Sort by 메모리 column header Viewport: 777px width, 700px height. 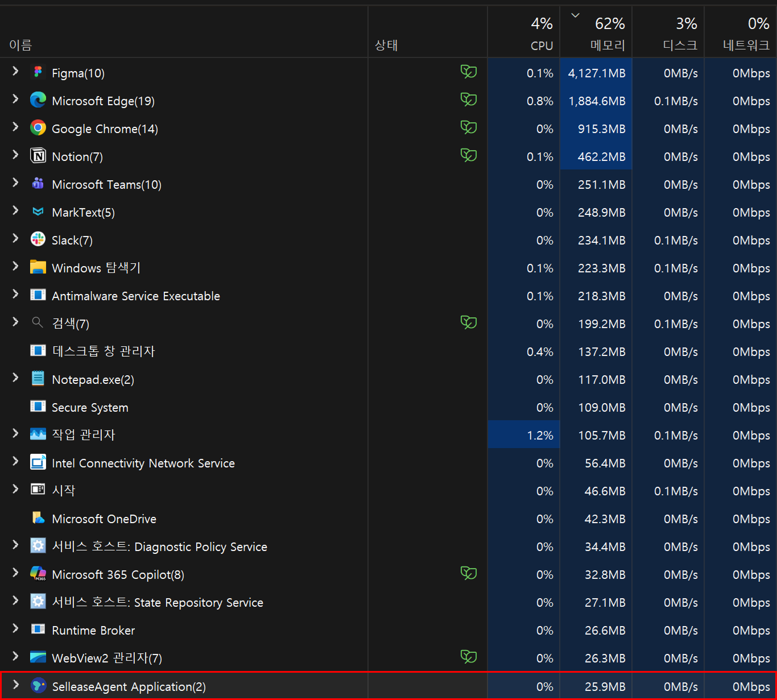(596, 32)
